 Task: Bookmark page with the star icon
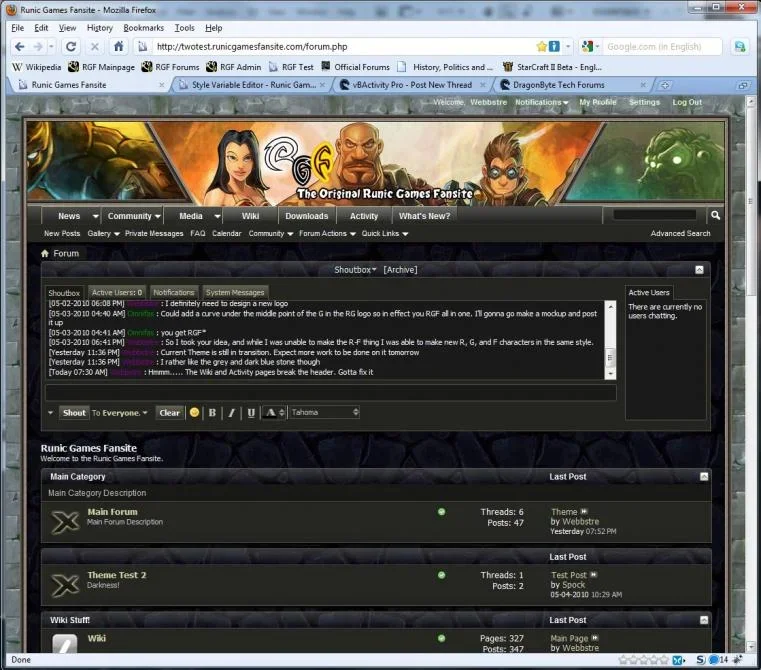(x=542, y=47)
